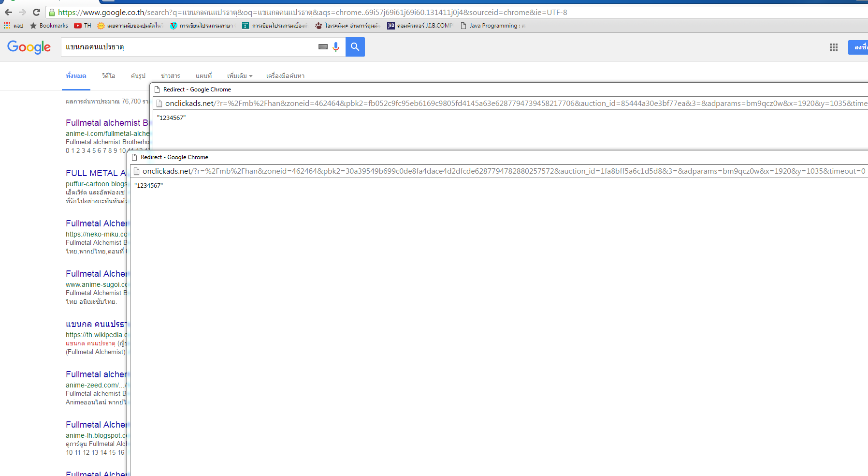
Task: Click the anime-zeed.com green URL text
Action: 96,385
